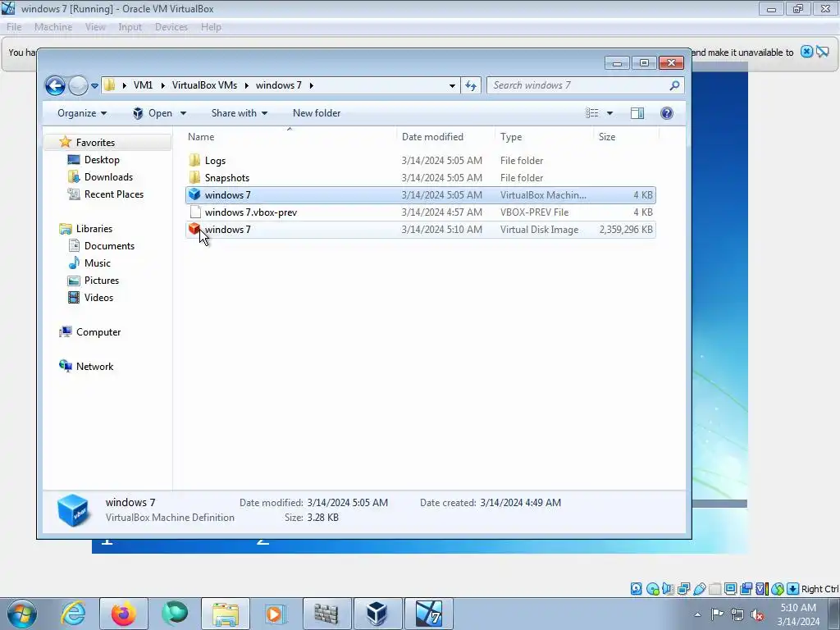
Task: Select Documents under Libraries
Action: [109, 246]
